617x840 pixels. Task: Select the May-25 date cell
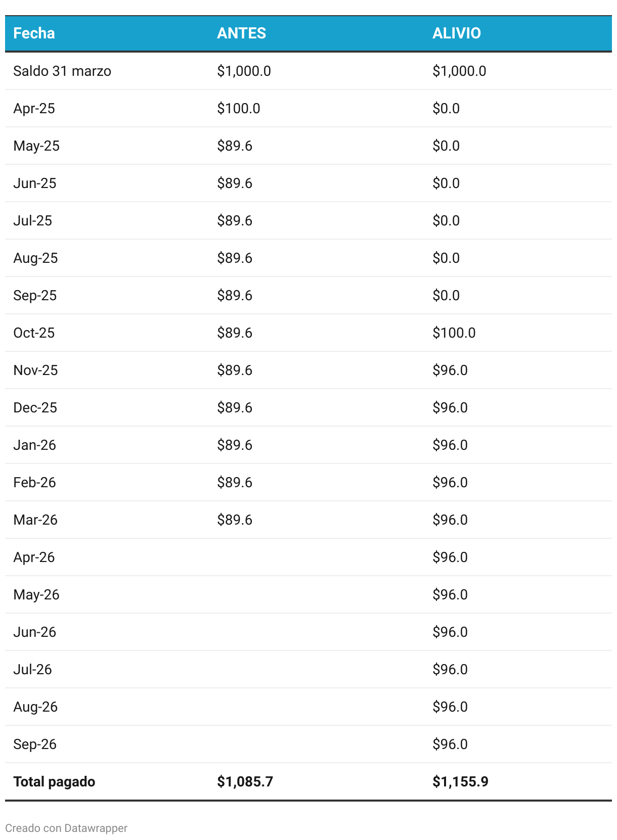[36, 146]
